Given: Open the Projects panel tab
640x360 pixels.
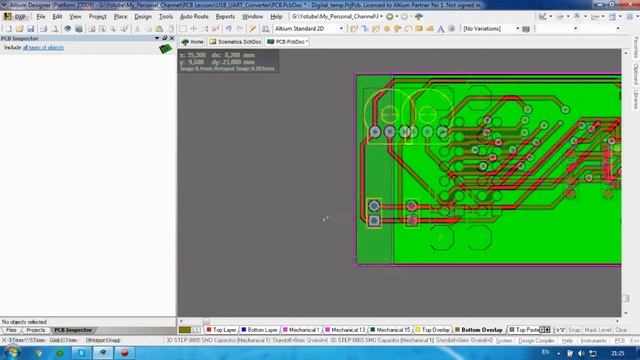Looking at the screenshot, I should [36, 330].
